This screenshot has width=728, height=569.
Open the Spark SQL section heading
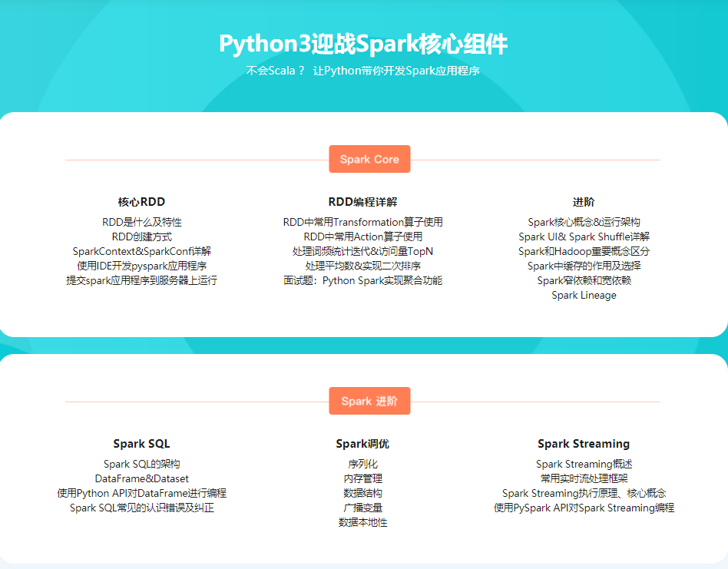click(141, 444)
